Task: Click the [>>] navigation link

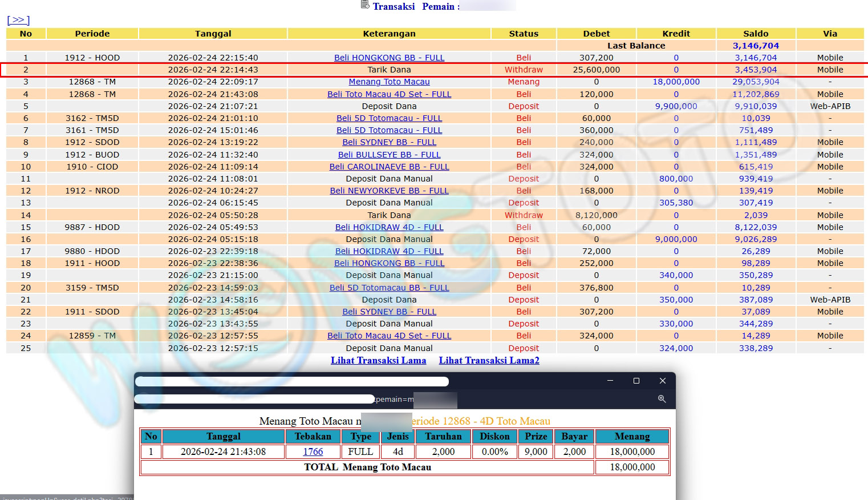Action: (18, 20)
